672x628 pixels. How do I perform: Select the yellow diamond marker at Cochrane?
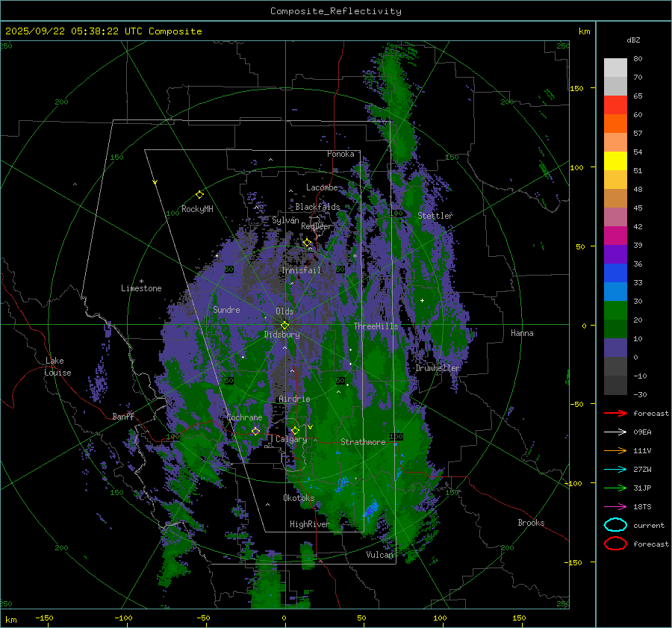click(255, 431)
